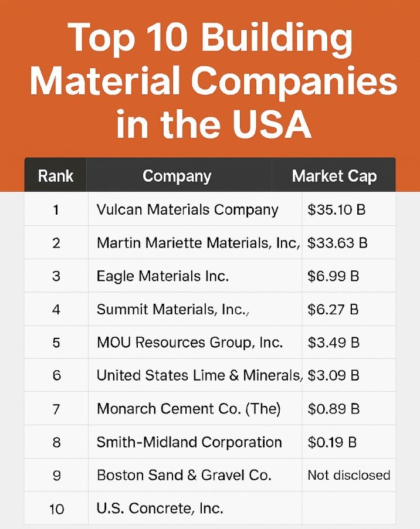This screenshot has height=529, width=420.
Task: Select the Vulcan Materials Company cell
Action: (187, 209)
